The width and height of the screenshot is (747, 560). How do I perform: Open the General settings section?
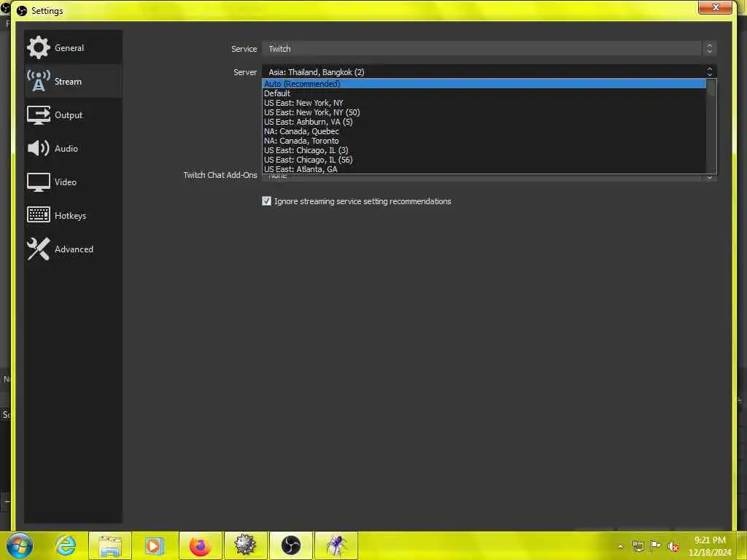click(x=73, y=47)
